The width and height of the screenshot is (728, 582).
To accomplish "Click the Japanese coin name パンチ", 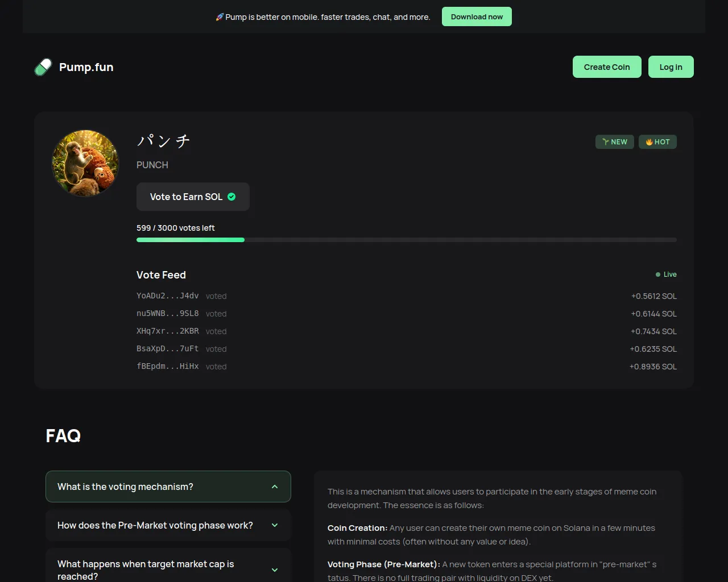I will click(163, 141).
